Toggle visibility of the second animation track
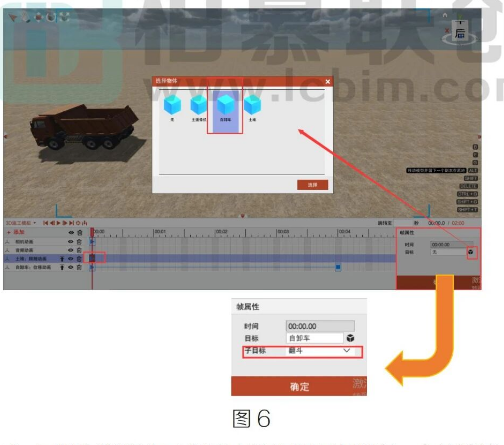The width and height of the screenshot is (504, 445). click(x=70, y=250)
